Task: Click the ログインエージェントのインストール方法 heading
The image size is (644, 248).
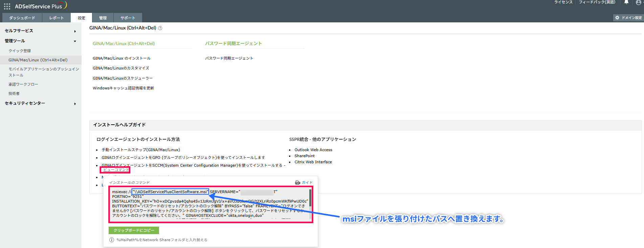Action: pos(138,139)
